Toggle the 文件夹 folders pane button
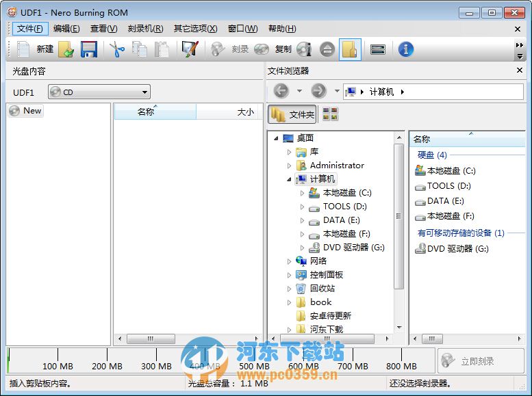The width and height of the screenshot is (532, 396). (292, 115)
